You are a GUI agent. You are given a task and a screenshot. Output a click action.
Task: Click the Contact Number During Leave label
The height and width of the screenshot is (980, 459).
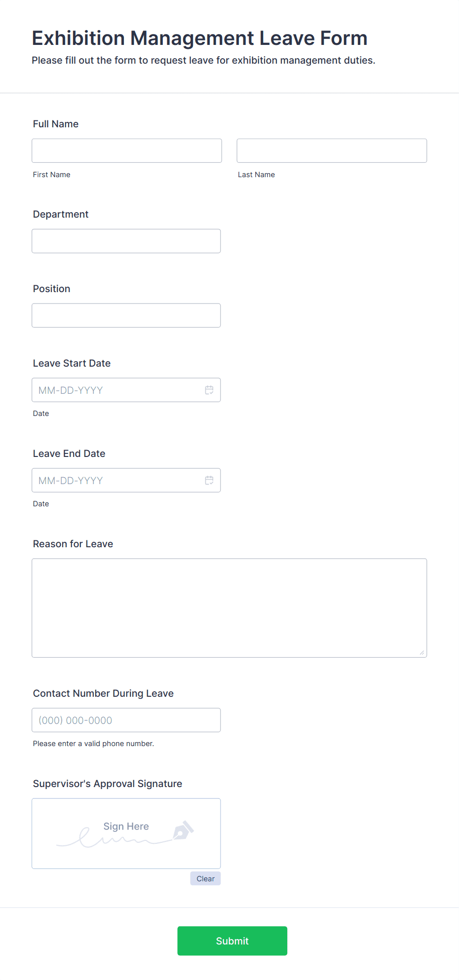[x=103, y=693]
